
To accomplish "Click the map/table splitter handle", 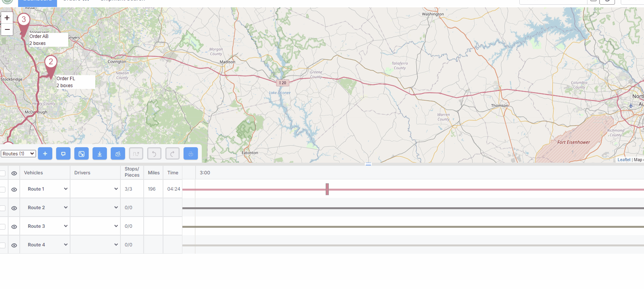I will 368,164.
